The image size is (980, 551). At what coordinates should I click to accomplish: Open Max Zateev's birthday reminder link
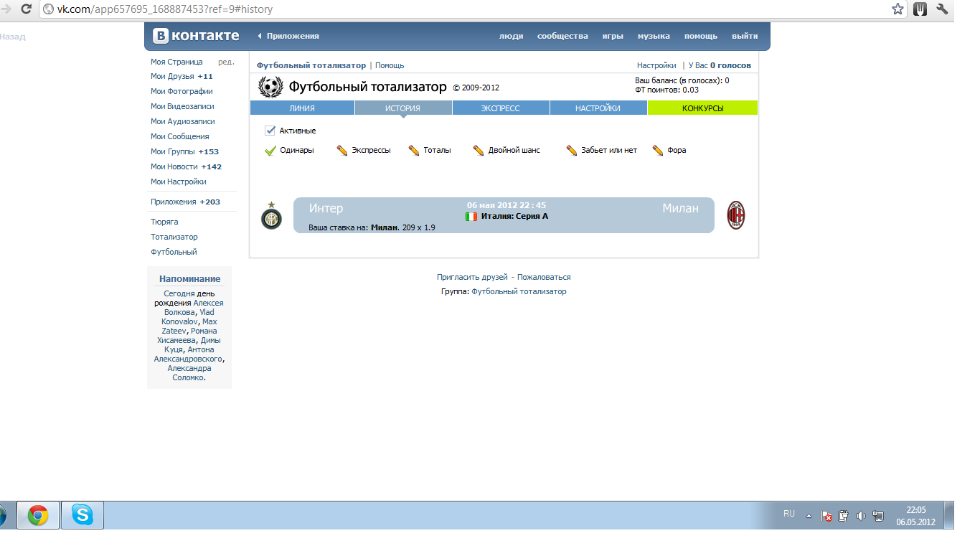click(x=188, y=326)
